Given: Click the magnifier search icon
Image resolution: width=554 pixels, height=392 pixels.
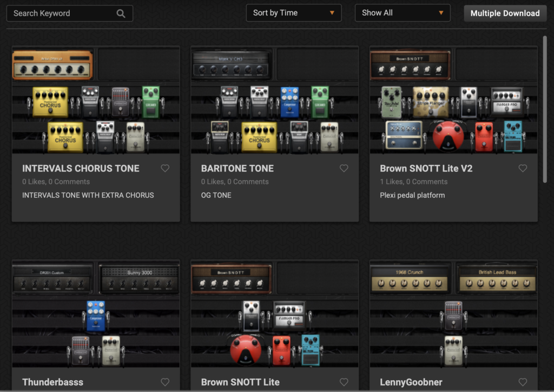Looking at the screenshot, I should click(121, 14).
